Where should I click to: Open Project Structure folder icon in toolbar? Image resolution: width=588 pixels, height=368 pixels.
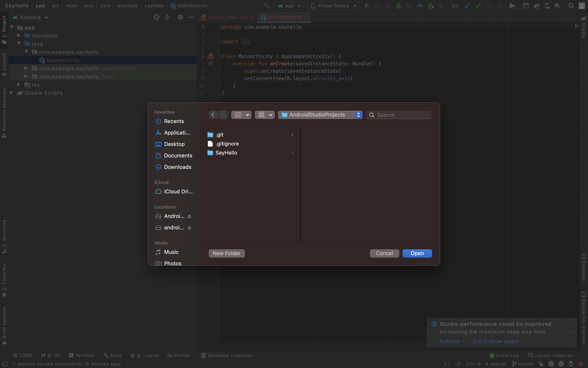512,6
